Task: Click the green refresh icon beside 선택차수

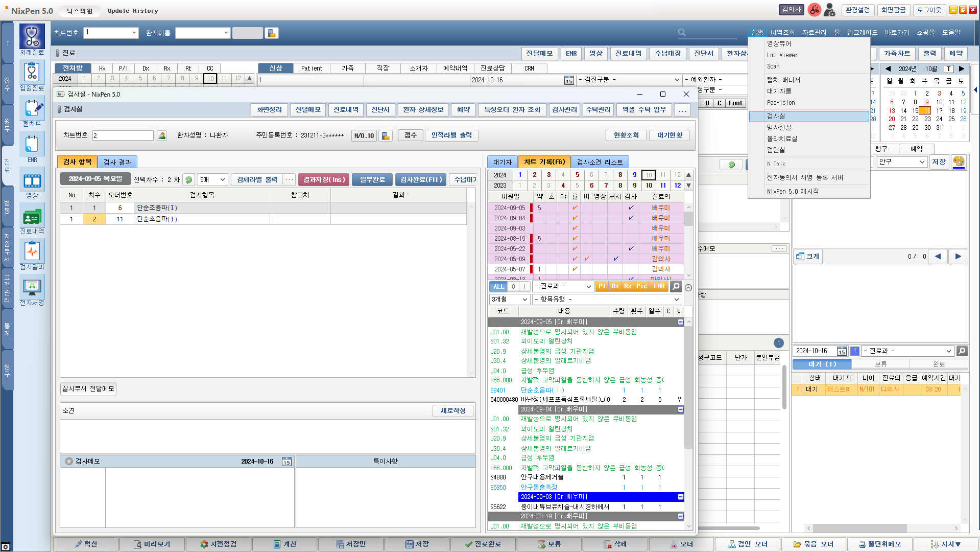Action: tap(188, 180)
